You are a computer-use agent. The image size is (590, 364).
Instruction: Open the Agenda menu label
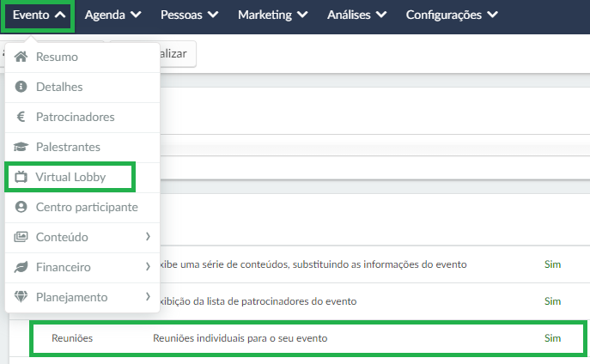pyautogui.click(x=105, y=15)
